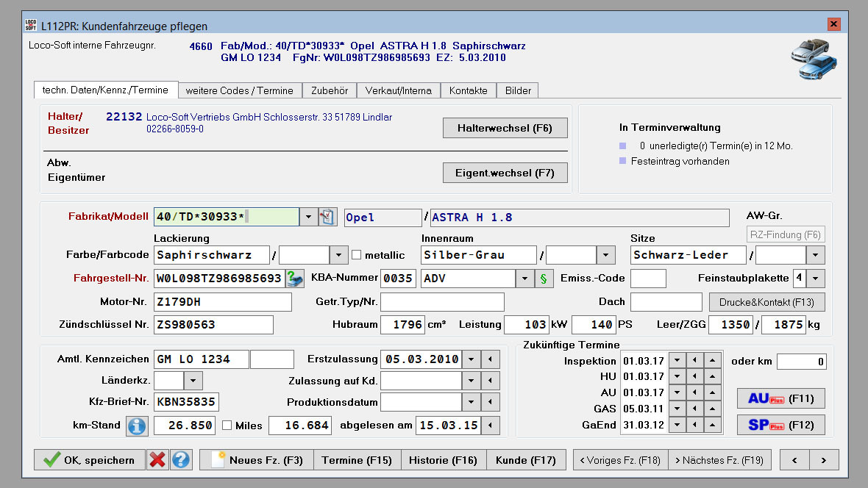The image size is (868, 488).
Task: Click the model lookup icon beside Fabrikat/Modell
Action: click(327, 217)
